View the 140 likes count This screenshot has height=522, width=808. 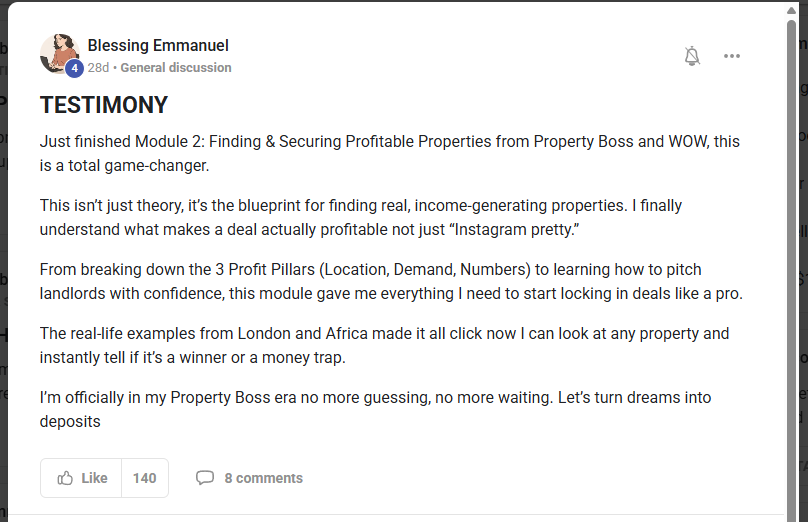(x=145, y=478)
